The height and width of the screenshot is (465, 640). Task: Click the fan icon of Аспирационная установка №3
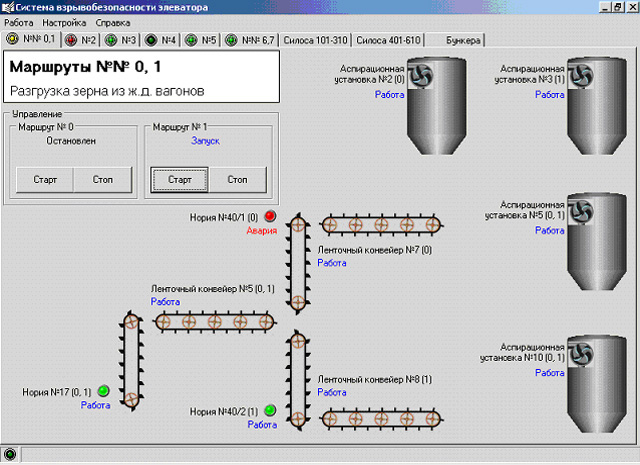(x=581, y=75)
